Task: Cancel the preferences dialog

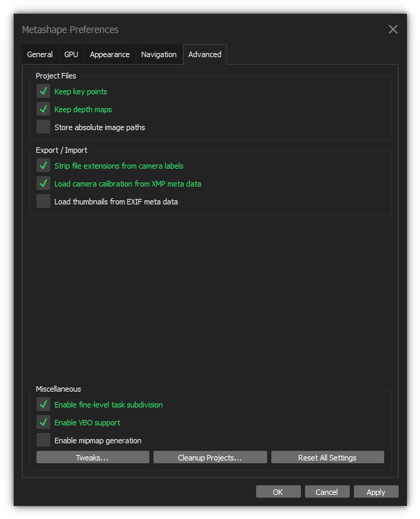Action: coord(327,492)
